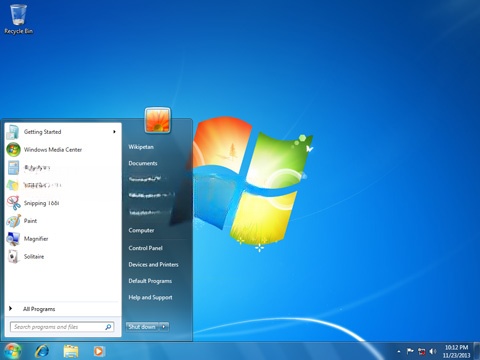Click the taskbar clock showing 10:12 PM
Viewport: 480px width, 360px height.
[456, 347]
